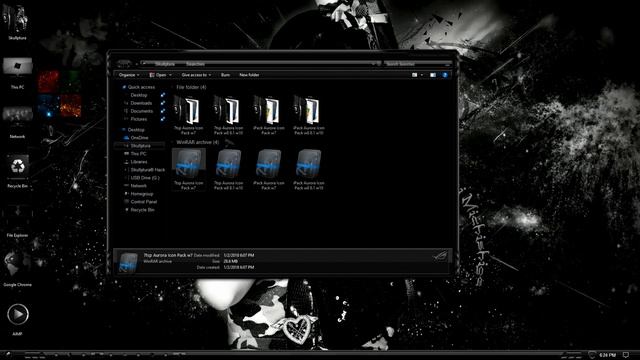The image size is (640, 360).
Task: Click the New folder button
Action: coord(249,75)
